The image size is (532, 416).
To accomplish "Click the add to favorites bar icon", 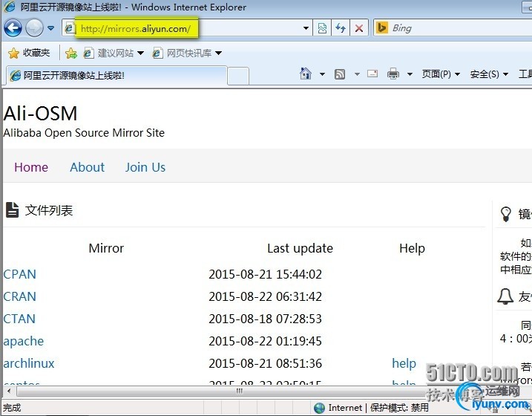I will pyautogui.click(x=71, y=53).
